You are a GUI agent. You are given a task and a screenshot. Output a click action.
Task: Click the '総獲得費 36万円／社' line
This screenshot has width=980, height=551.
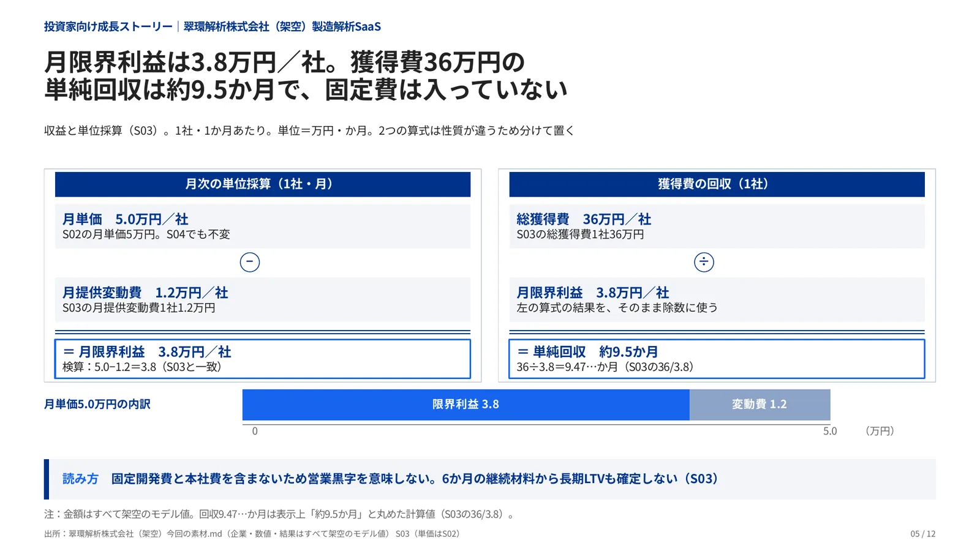point(584,219)
